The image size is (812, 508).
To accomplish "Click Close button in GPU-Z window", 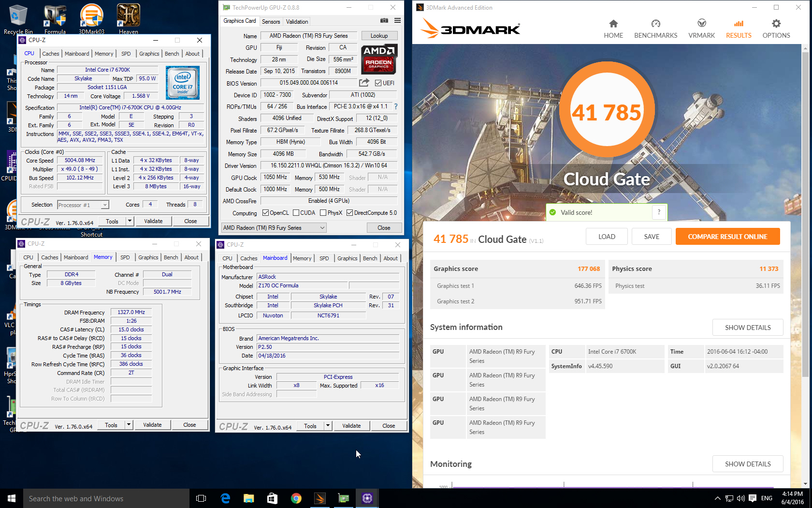I will click(384, 228).
